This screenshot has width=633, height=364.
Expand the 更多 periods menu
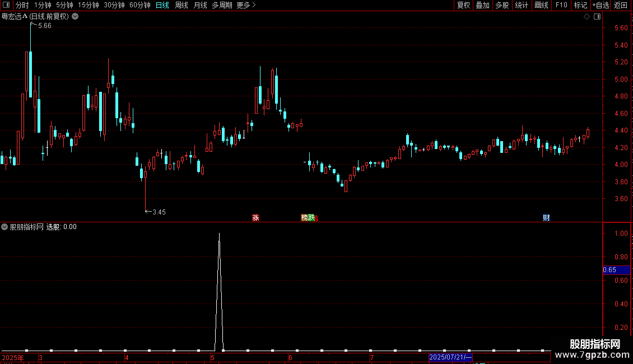(246, 5)
